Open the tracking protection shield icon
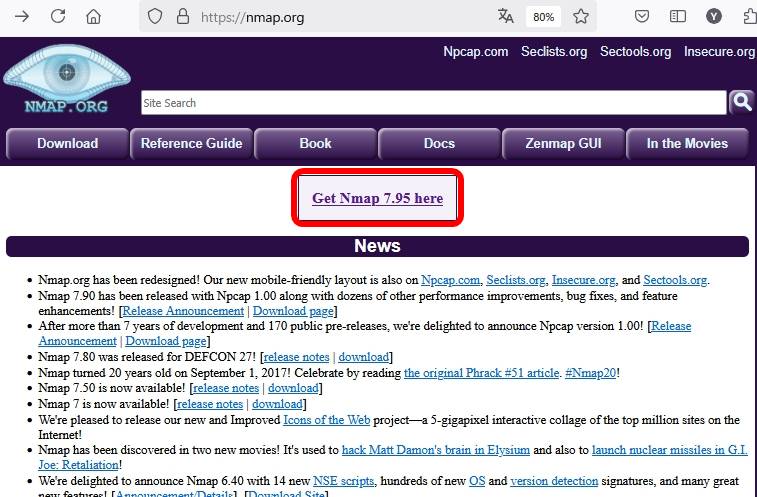Image resolution: width=757 pixels, height=497 pixels. pyautogui.click(x=154, y=17)
